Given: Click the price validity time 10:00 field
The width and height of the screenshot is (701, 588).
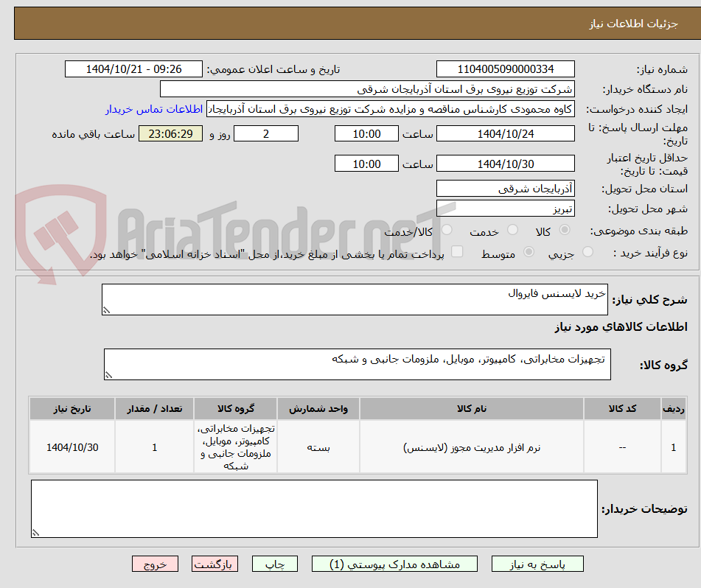Looking at the screenshot, I should [x=366, y=164].
